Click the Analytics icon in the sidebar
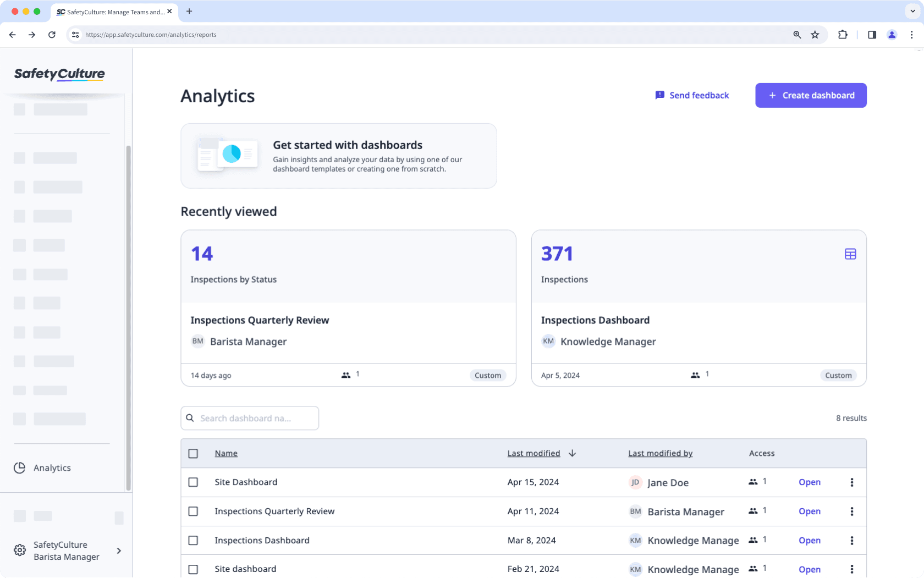The image size is (924, 578). click(x=19, y=467)
